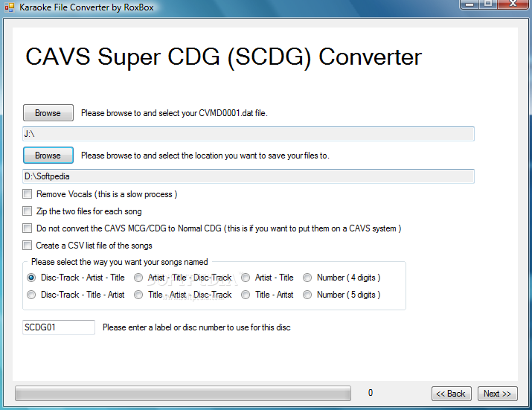Image resolution: width=532 pixels, height=410 pixels.
Task: Choose Artist - Title - Disc-Track naming
Action: pyautogui.click(x=138, y=278)
